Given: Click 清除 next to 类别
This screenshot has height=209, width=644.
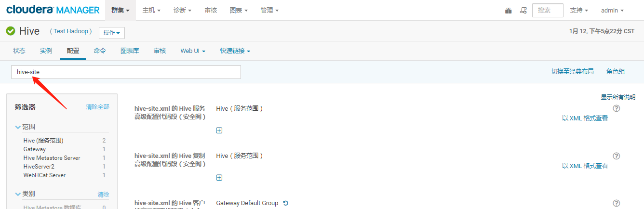Looking at the screenshot, I should coord(103,195).
